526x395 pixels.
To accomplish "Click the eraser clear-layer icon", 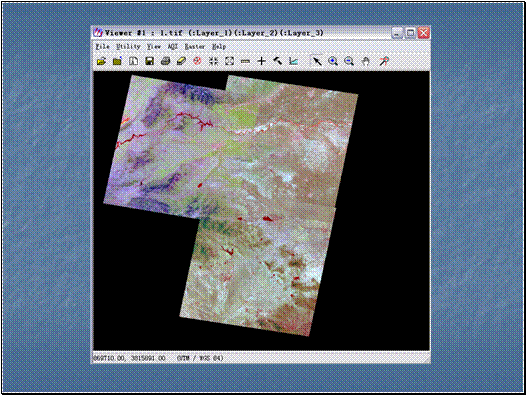I will pyautogui.click(x=181, y=61).
